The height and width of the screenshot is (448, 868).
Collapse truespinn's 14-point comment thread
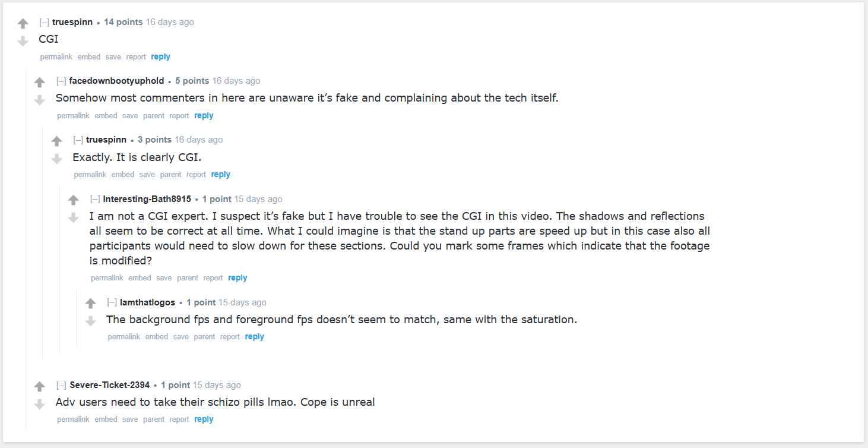tap(44, 22)
